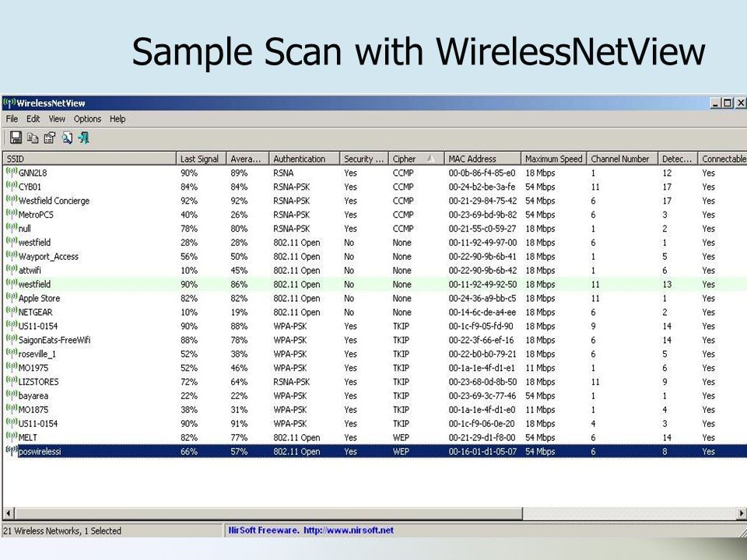Click the wireless icon beside MELT
Screen dimensions: 747x560
12,436
